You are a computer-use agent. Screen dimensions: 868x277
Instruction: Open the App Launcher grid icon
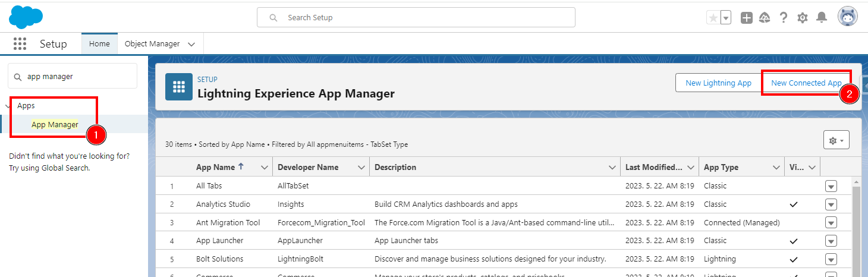pyautogui.click(x=20, y=44)
